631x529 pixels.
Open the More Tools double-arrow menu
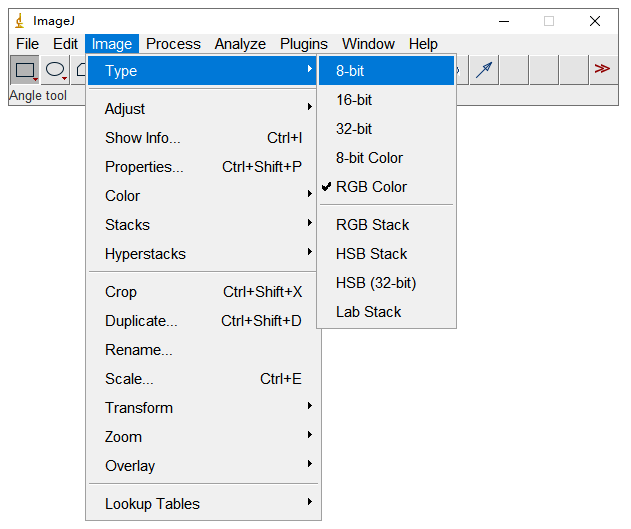601,69
